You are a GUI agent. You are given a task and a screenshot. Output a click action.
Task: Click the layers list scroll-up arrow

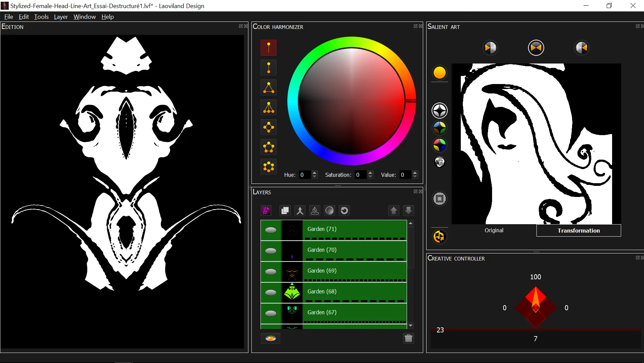tap(411, 223)
